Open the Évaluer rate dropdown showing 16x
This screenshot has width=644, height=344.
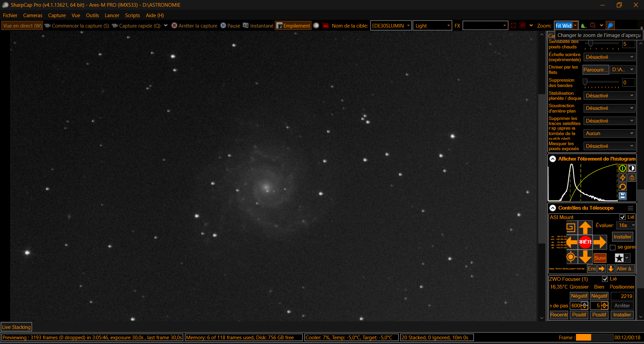(626, 225)
